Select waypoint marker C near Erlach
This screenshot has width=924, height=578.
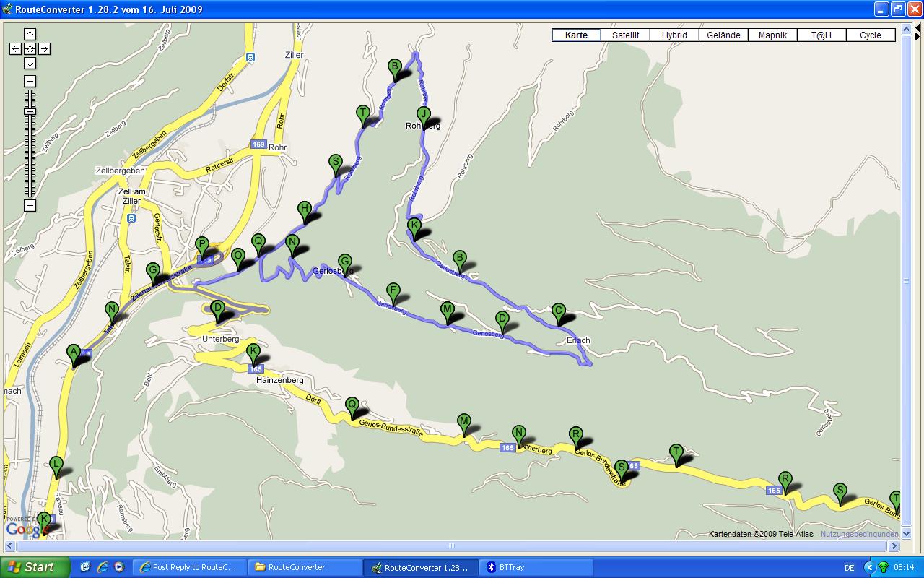pos(558,311)
